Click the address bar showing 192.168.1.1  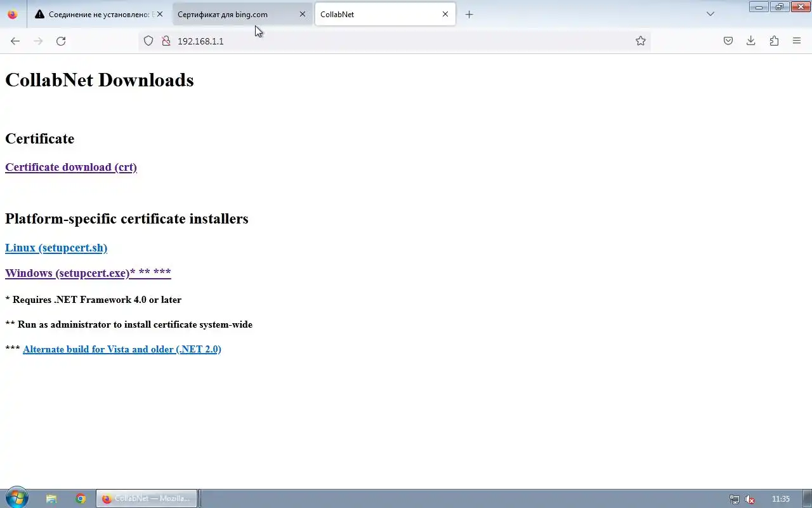(x=393, y=41)
